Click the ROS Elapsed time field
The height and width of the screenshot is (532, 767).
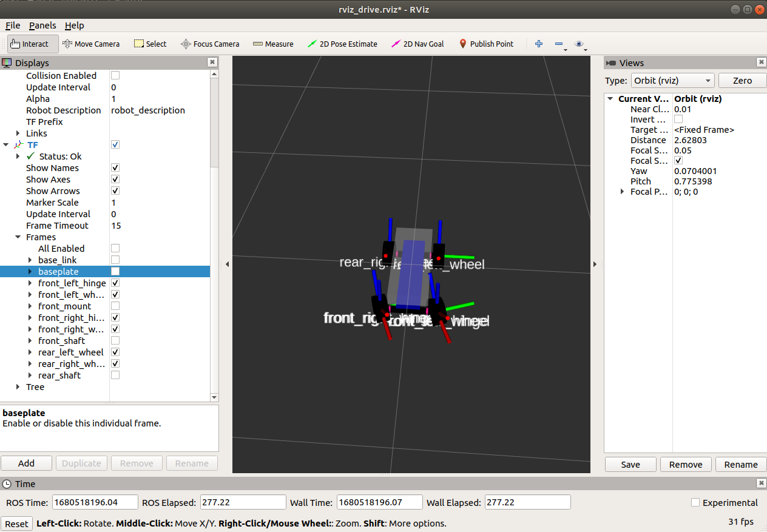click(243, 502)
